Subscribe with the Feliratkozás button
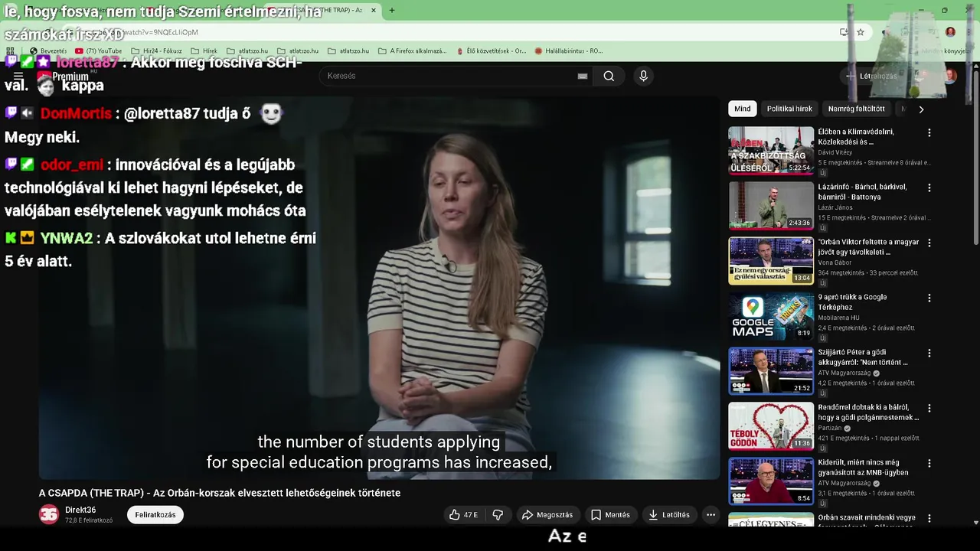This screenshot has width=980, height=551. pos(155,515)
